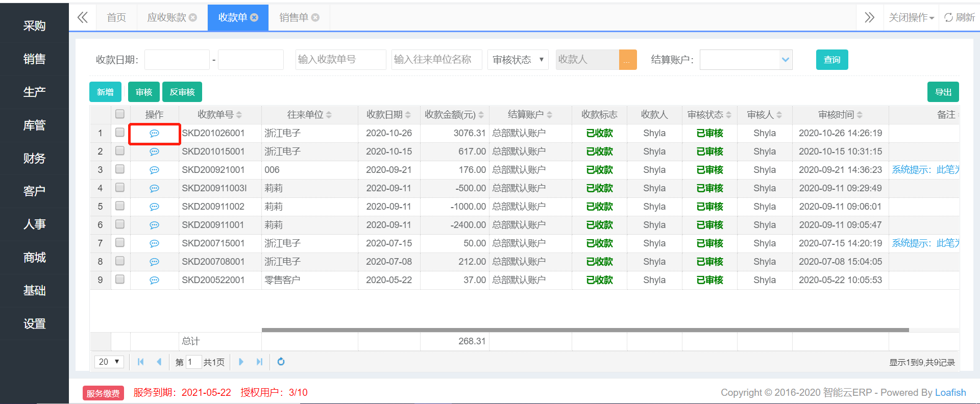Open comment icon for SKD200911003I row
The width and height of the screenshot is (980, 404).
click(x=154, y=188)
